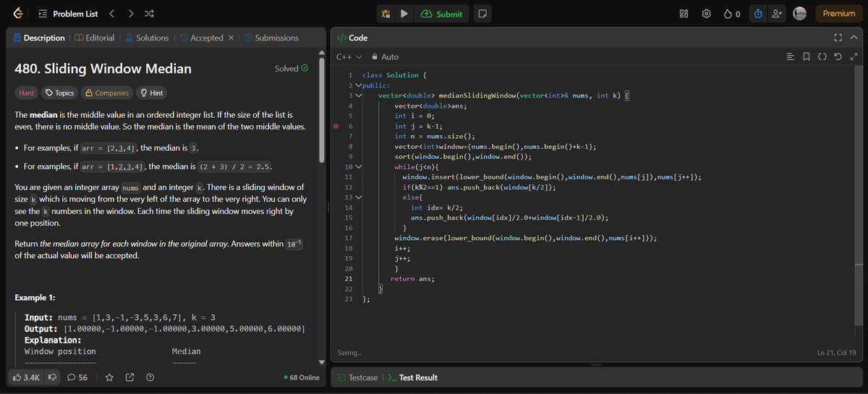
Task: Fold code at line 3 chevron
Action: pos(358,95)
